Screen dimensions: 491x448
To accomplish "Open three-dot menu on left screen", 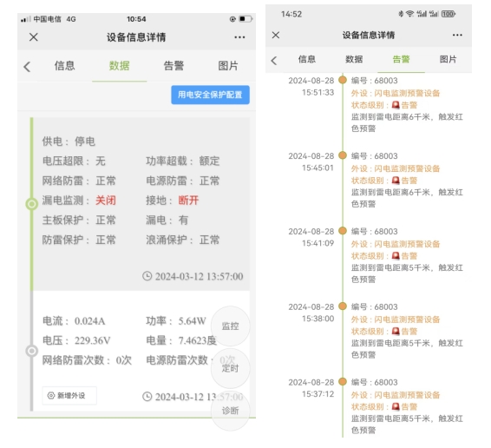I will click(x=239, y=37).
